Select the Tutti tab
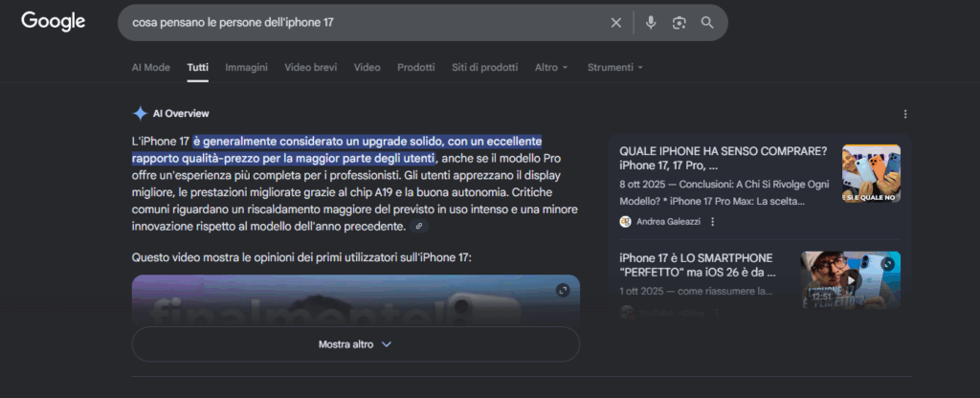 [197, 68]
